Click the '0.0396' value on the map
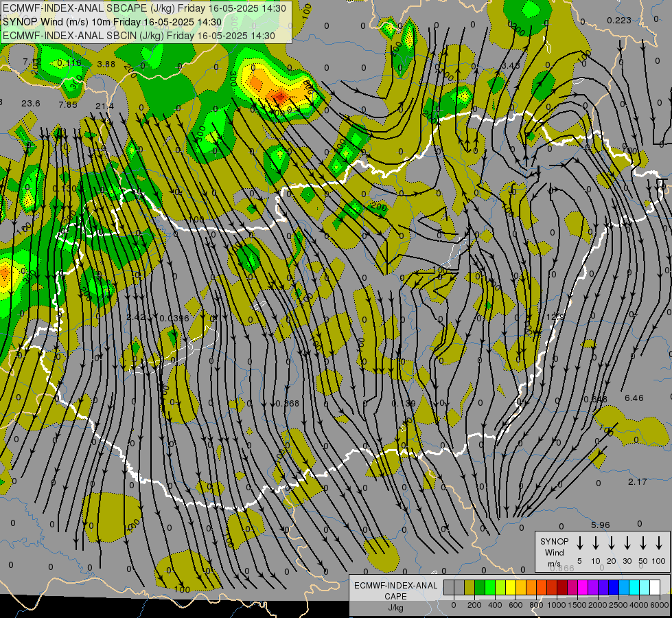This screenshot has height=618, width=672. [174, 318]
